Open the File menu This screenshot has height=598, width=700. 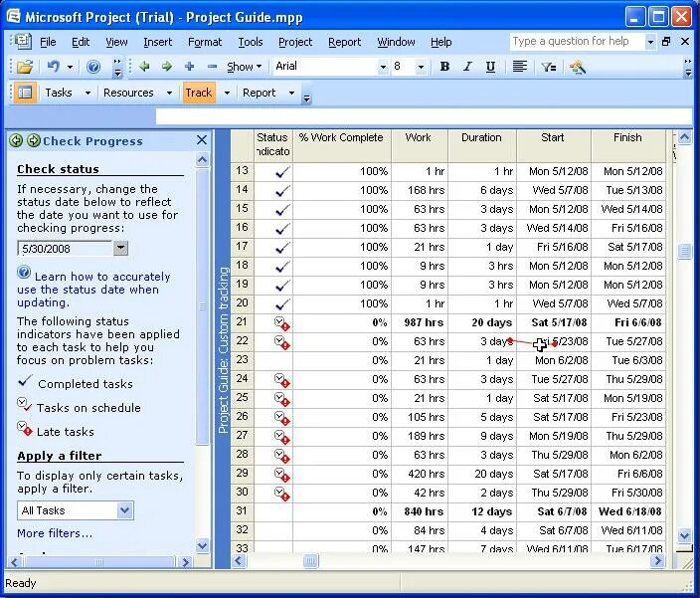click(48, 42)
